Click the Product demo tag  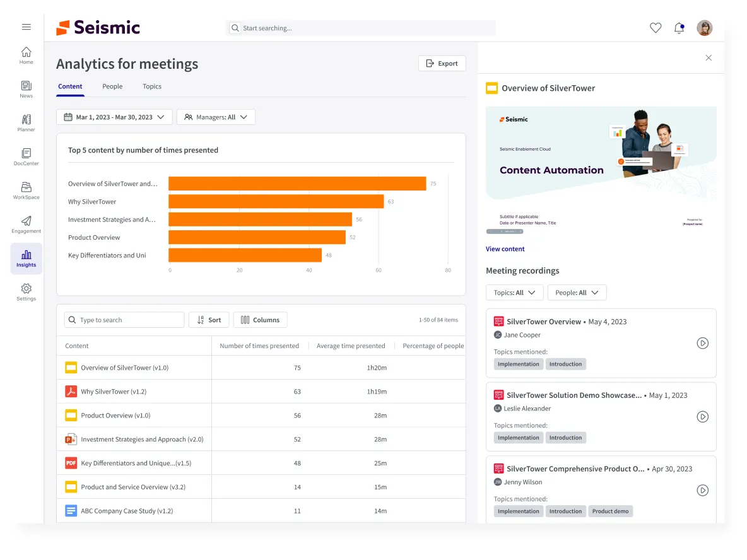[610, 511]
